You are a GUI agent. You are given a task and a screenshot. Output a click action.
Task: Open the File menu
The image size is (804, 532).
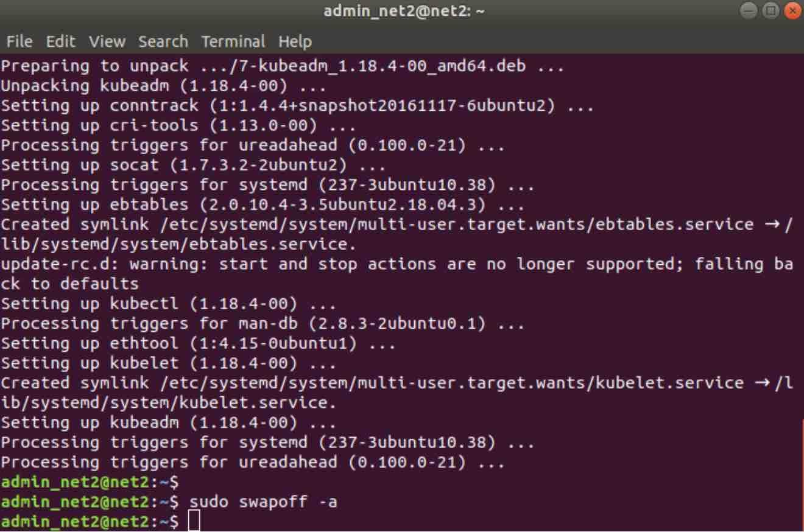(x=19, y=41)
